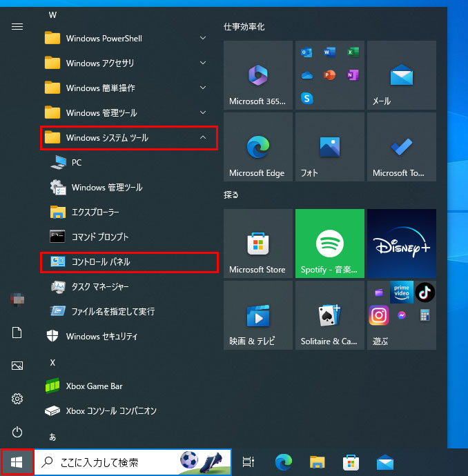
Task: Launch Xbox Game Bar
Action: tap(129, 386)
